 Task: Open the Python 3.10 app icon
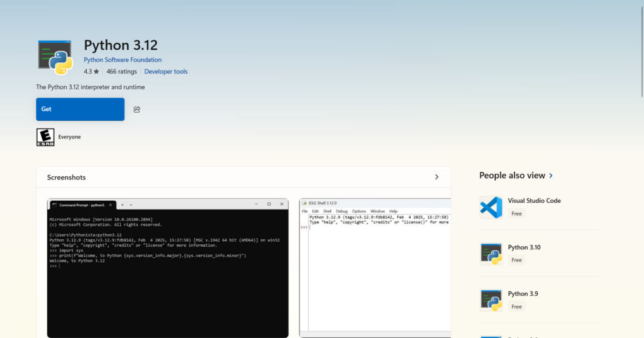pyautogui.click(x=491, y=254)
